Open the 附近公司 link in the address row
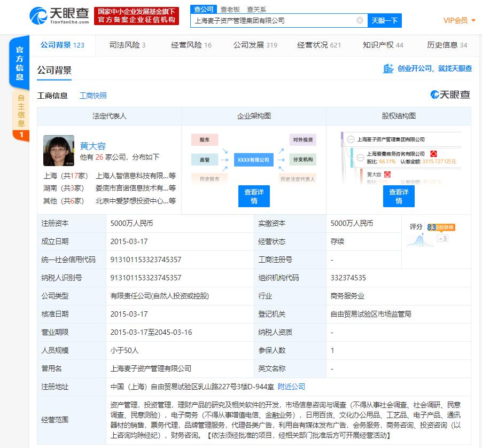This screenshot has width=482, height=448. 291,387
